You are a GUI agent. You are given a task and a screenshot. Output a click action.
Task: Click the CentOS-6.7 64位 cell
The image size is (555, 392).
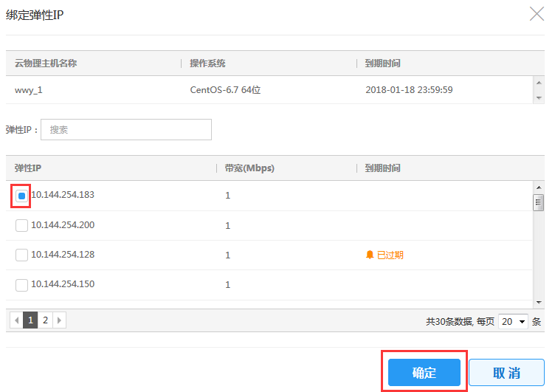click(x=225, y=90)
